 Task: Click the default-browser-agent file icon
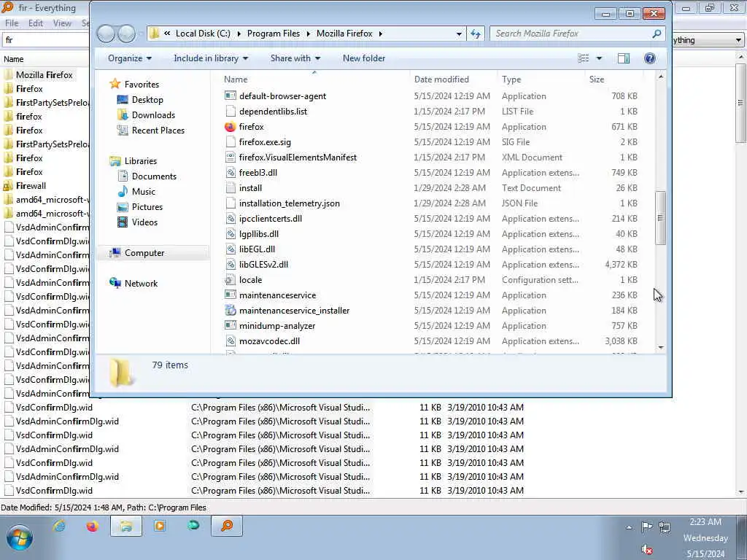[230, 96]
